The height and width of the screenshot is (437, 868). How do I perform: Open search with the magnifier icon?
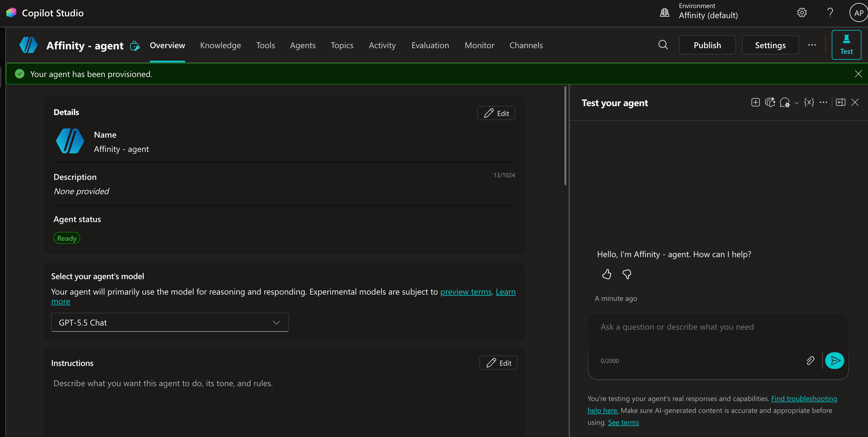point(663,45)
